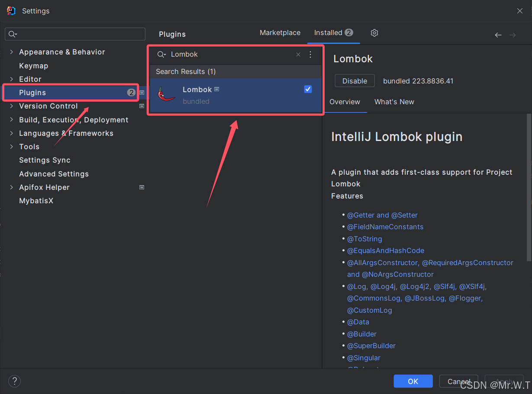Click the back navigation arrow
This screenshot has width=532, height=394.
tap(498, 35)
